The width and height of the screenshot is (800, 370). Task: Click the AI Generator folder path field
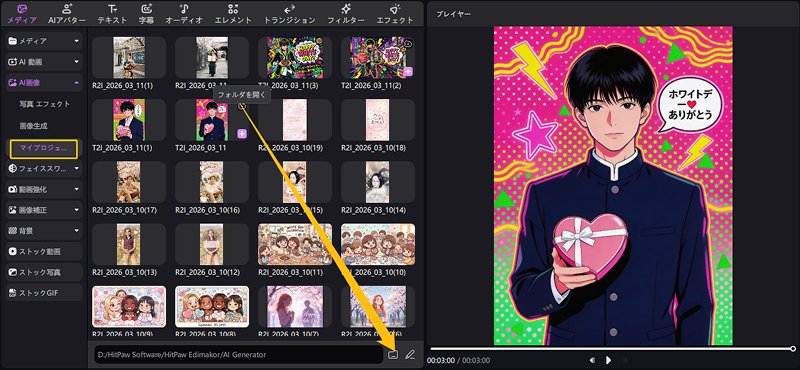pos(238,354)
